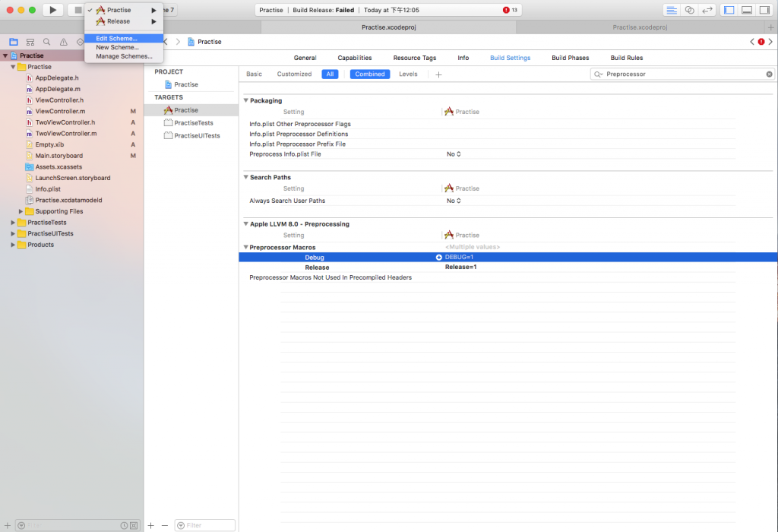Select the Combined view mode
This screenshot has height=532, width=778.
point(370,74)
